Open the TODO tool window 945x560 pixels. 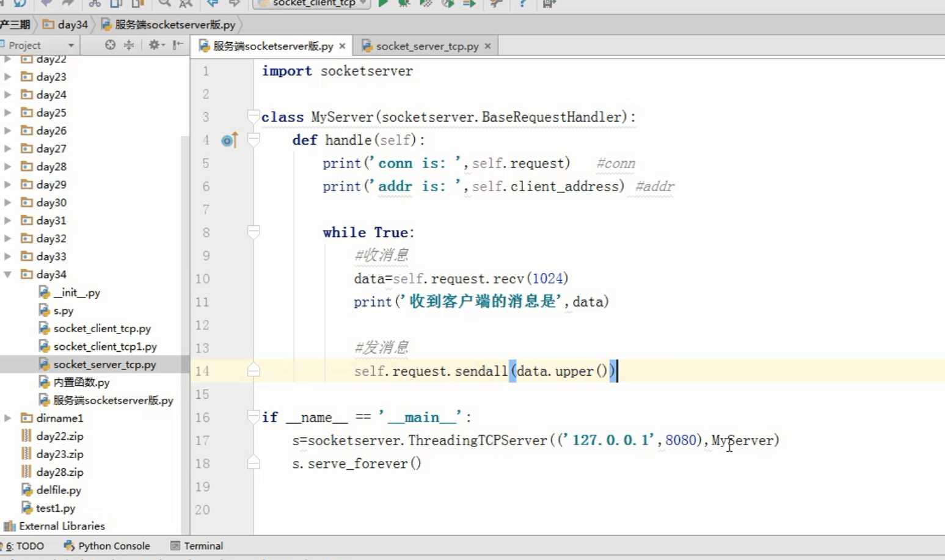pos(24,545)
